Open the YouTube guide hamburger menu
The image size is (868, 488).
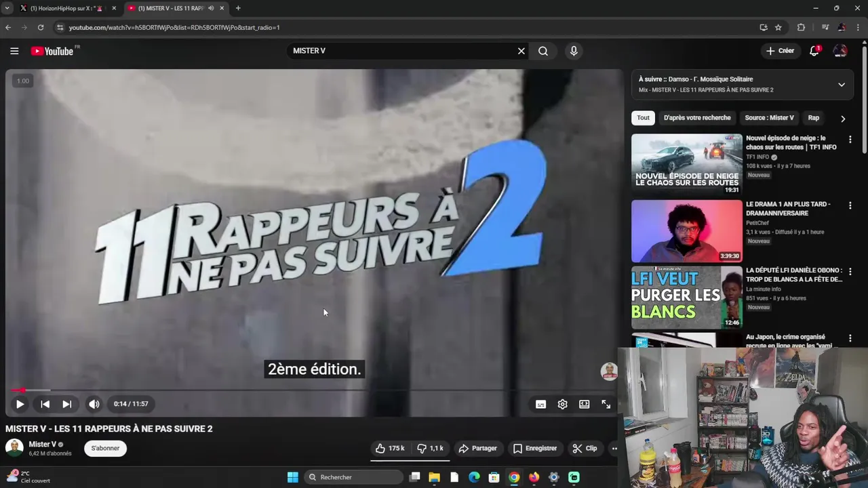pos(14,51)
